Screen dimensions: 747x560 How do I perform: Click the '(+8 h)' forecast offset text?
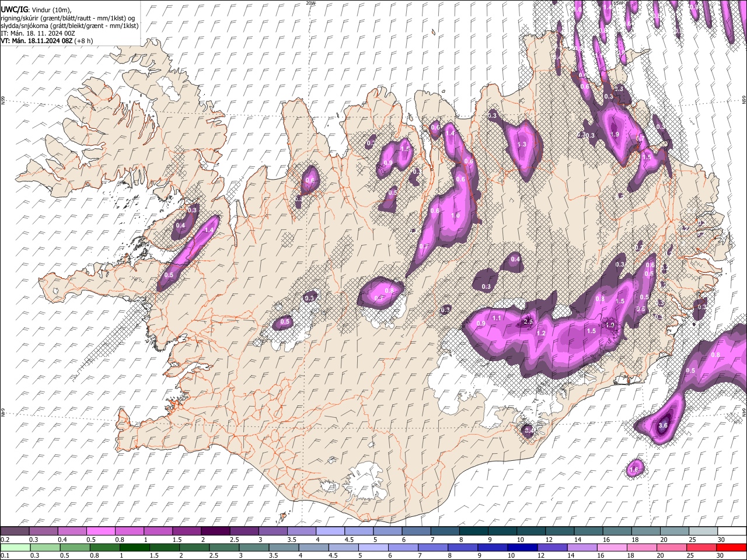click(84, 41)
